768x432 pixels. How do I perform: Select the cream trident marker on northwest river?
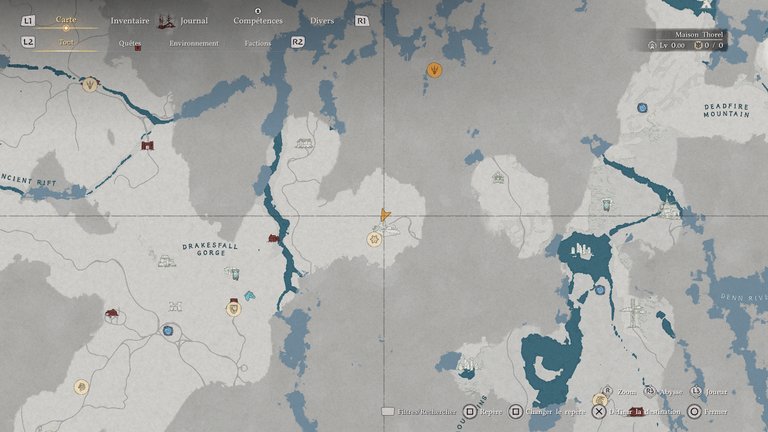(90, 84)
